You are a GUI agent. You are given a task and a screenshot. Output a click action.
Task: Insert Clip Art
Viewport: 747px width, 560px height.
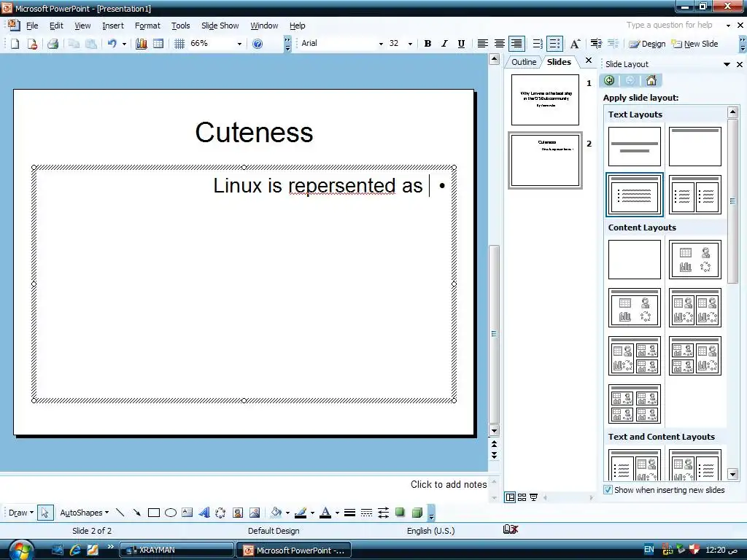pos(238,513)
